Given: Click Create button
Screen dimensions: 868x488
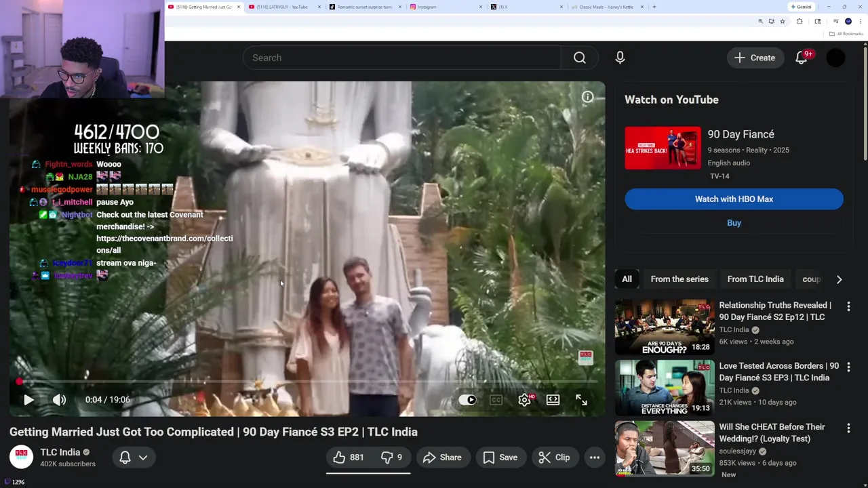Looking at the screenshot, I should (x=755, y=58).
